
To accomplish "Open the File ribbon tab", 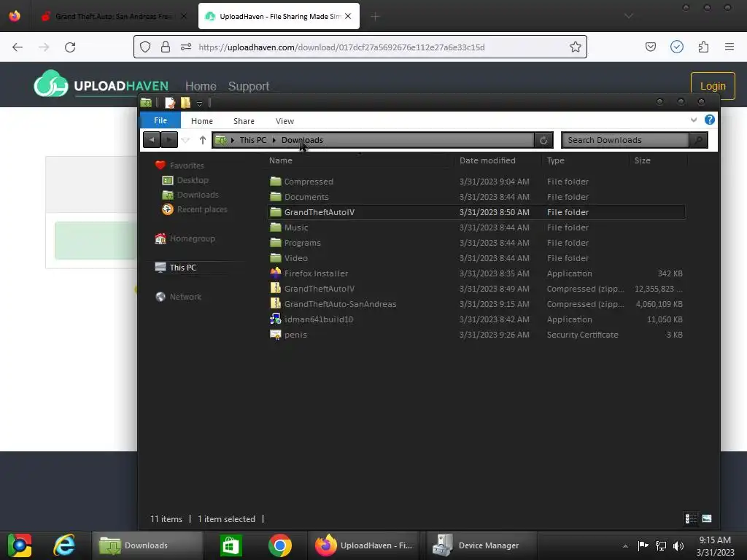I will click(160, 120).
